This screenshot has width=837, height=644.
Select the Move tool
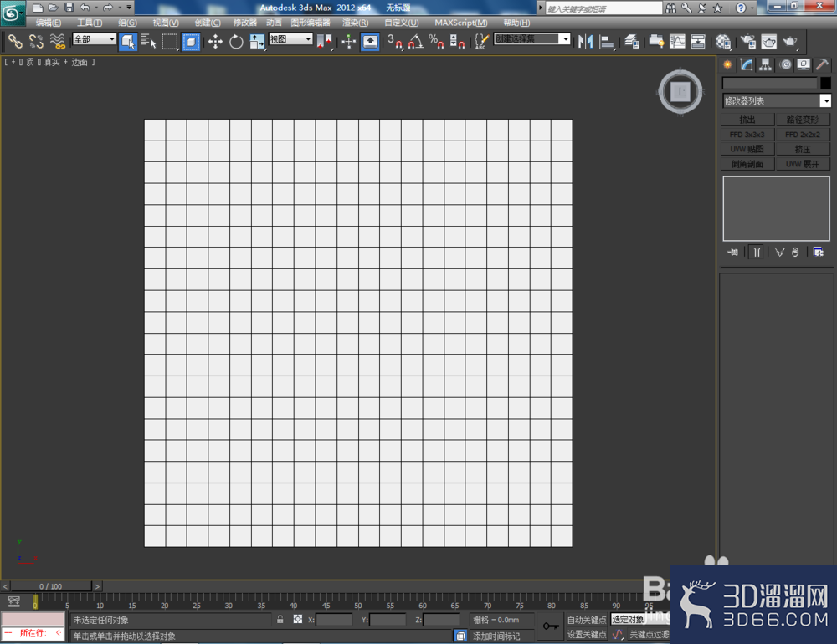tap(215, 41)
